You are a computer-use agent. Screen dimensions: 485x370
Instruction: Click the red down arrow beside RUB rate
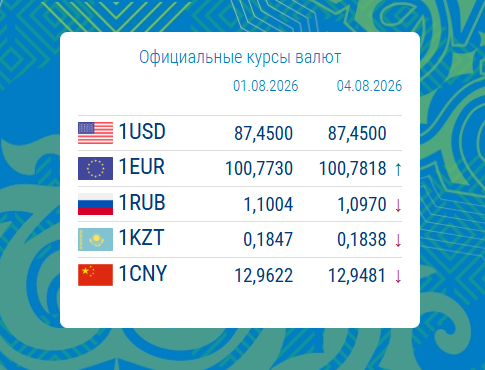pyautogui.click(x=398, y=205)
